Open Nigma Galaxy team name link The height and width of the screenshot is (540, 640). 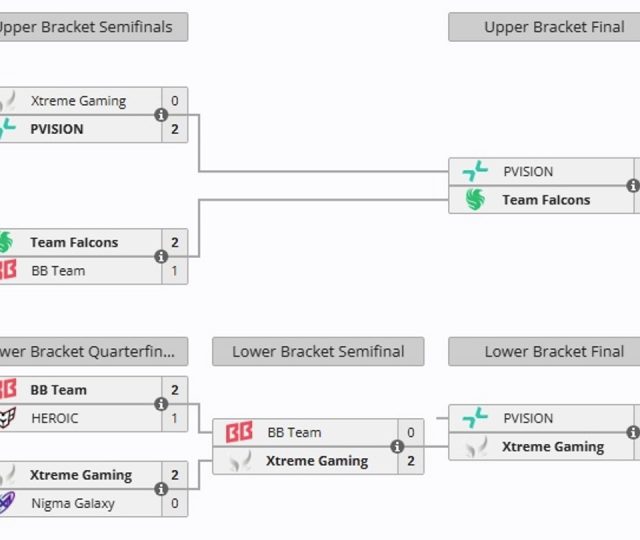click(72, 503)
